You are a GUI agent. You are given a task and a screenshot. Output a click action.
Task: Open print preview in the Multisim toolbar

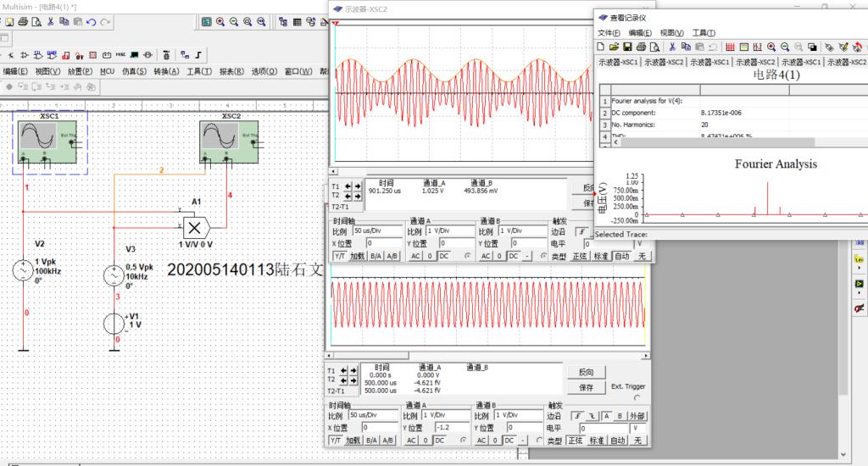[x=36, y=21]
